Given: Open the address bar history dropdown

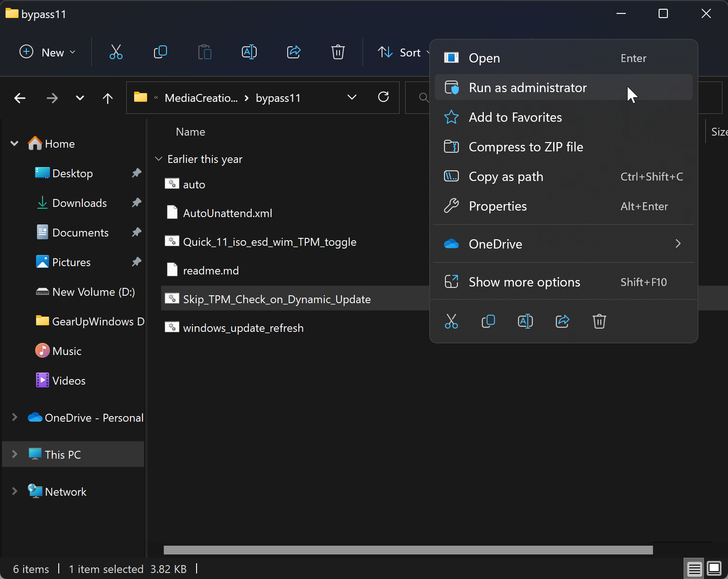Looking at the screenshot, I should tap(352, 97).
